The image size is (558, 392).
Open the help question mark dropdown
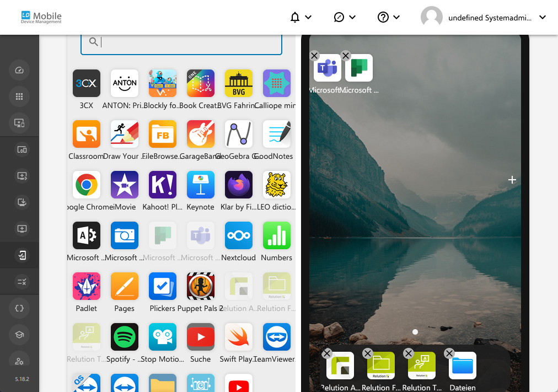point(389,17)
